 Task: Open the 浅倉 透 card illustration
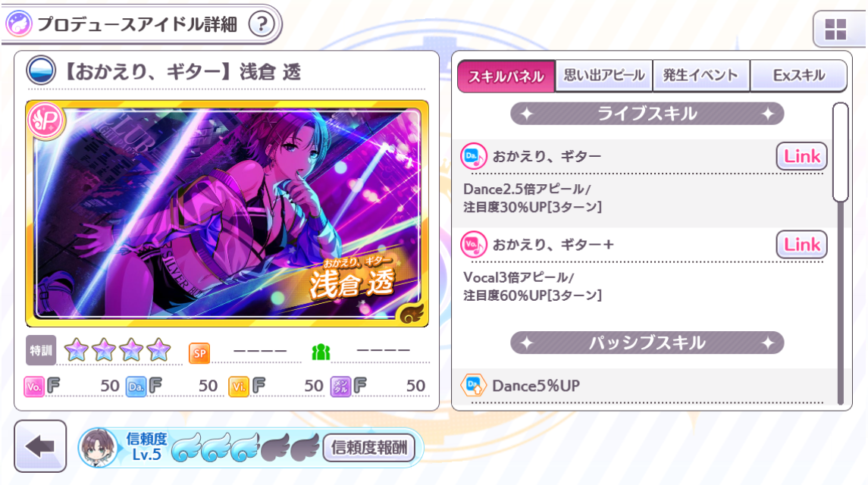(227, 214)
